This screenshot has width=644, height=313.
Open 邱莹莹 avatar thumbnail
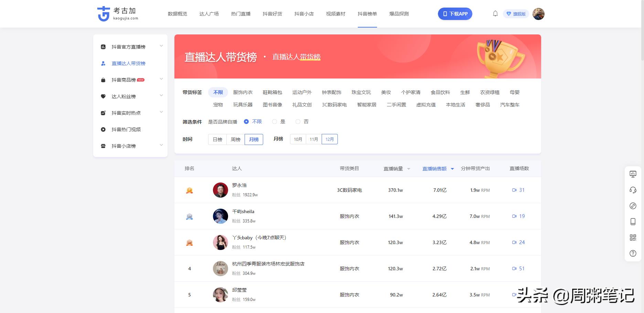pyautogui.click(x=221, y=295)
